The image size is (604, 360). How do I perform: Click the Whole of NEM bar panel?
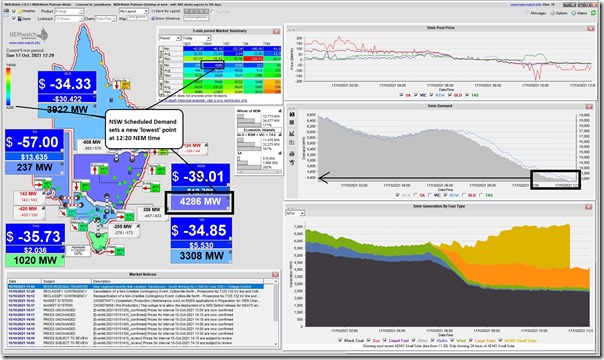coord(258,118)
